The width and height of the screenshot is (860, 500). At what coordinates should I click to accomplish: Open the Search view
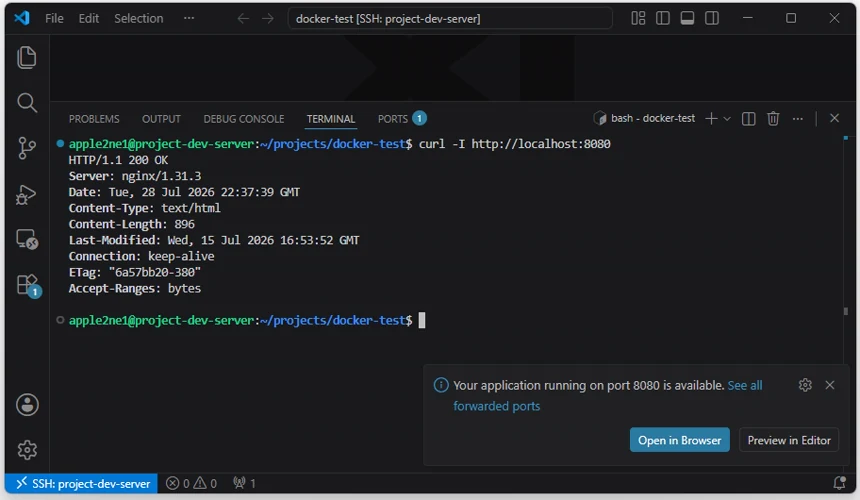pos(26,103)
